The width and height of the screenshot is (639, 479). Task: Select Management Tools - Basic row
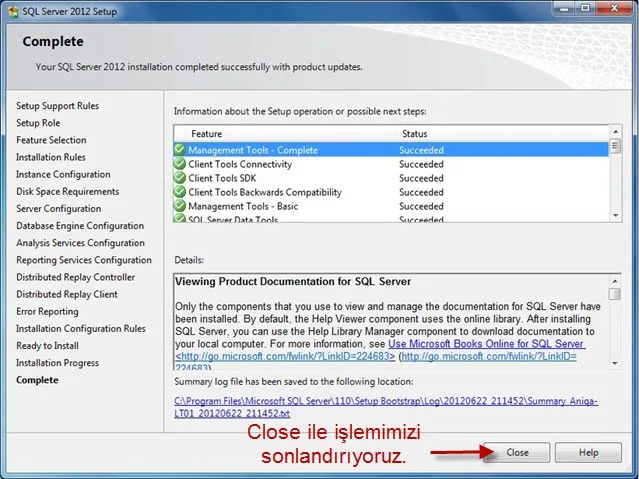pos(391,206)
